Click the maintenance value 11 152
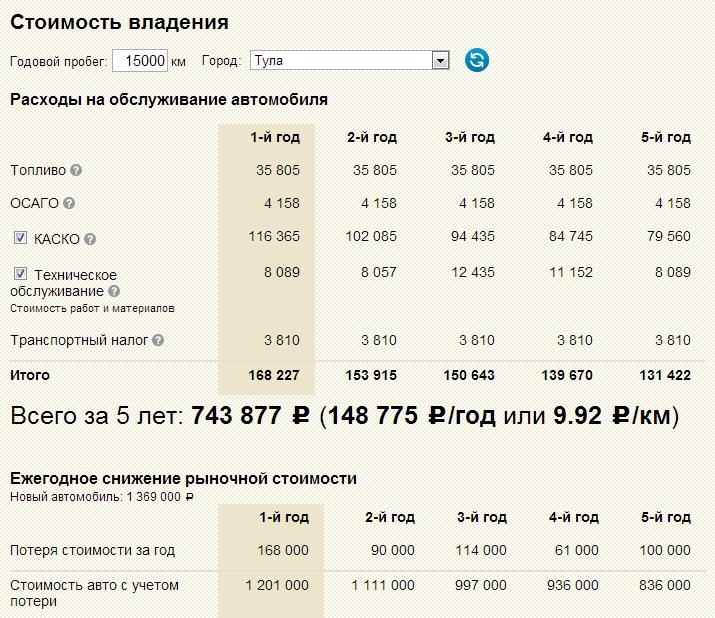Screen dimensions: 715x618 (x=571, y=272)
